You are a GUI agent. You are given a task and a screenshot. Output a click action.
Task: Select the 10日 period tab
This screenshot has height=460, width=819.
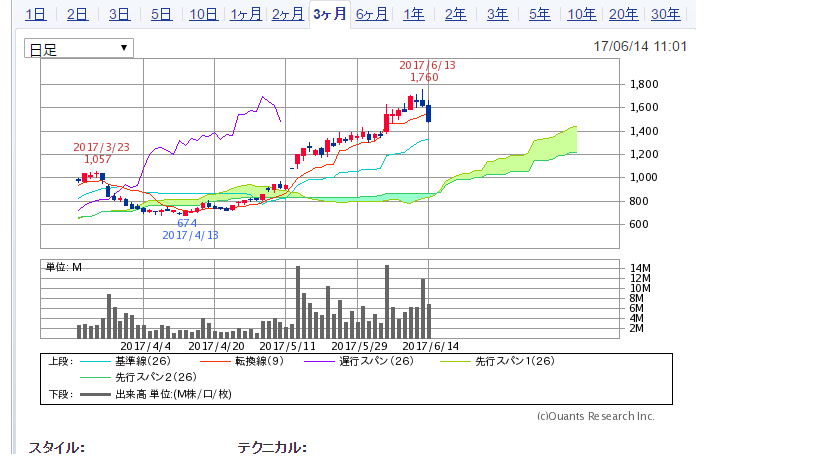pyautogui.click(x=203, y=15)
